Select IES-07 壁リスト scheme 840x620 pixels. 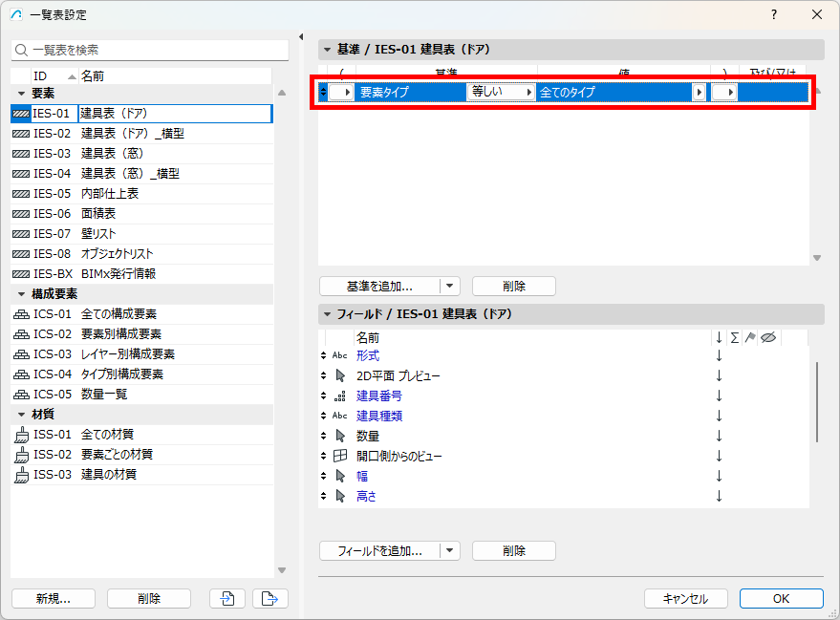[x=142, y=234]
